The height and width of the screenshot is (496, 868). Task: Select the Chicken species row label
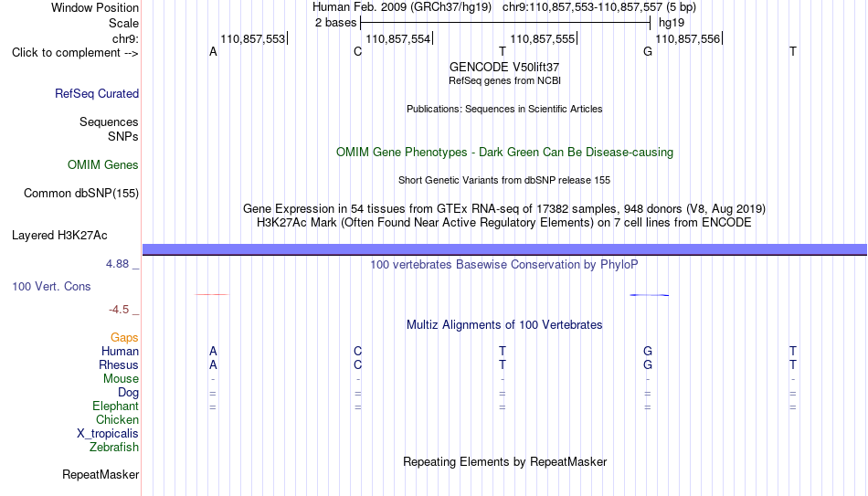117,419
